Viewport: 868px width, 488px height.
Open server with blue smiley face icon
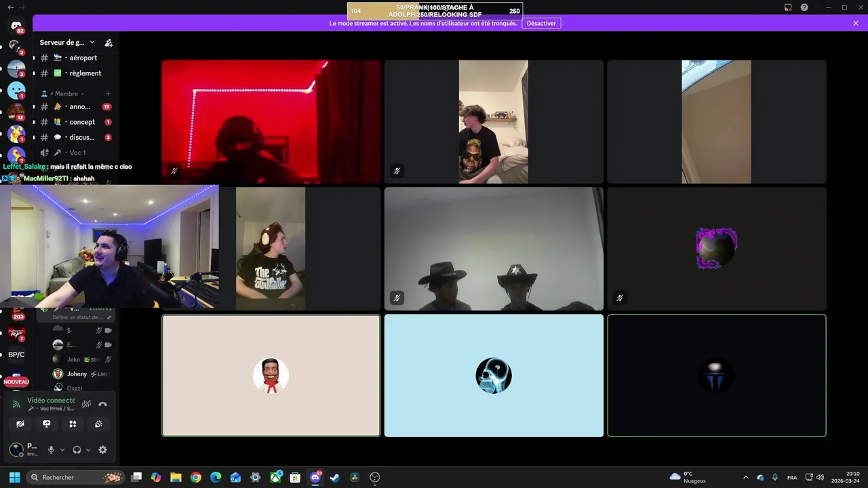[x=16, y=90]
